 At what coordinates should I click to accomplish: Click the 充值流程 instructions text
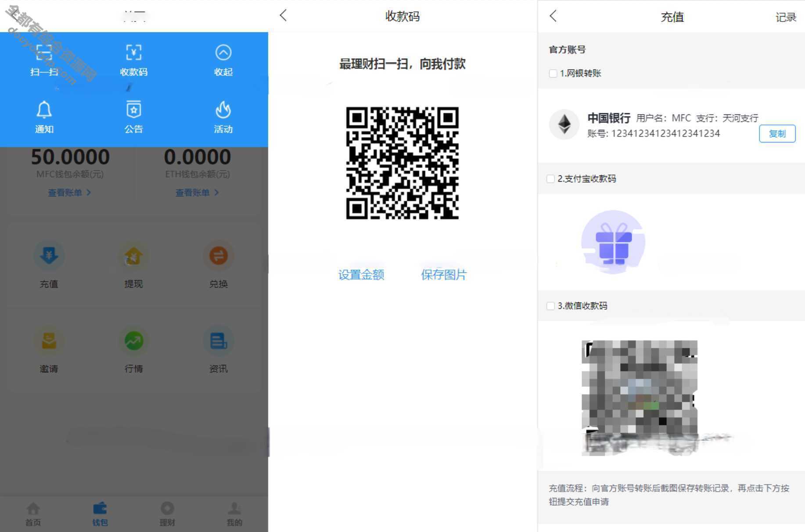[669, 495]
